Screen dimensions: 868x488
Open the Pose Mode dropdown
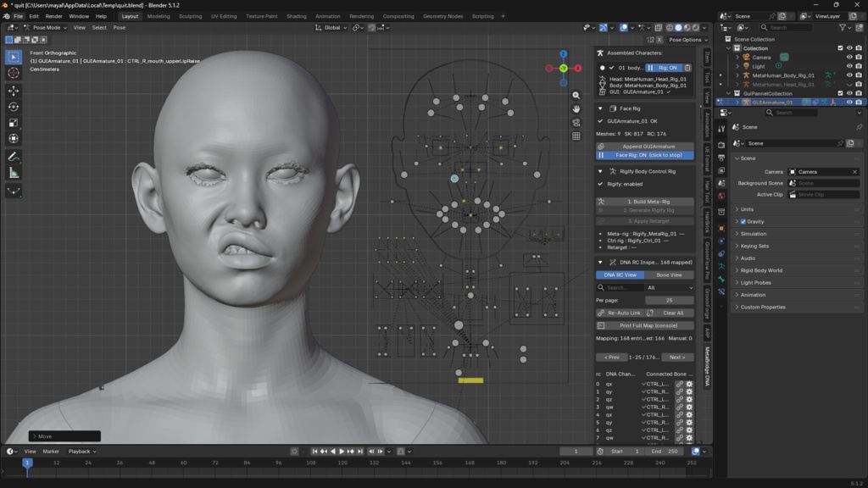tap(46, 28)
